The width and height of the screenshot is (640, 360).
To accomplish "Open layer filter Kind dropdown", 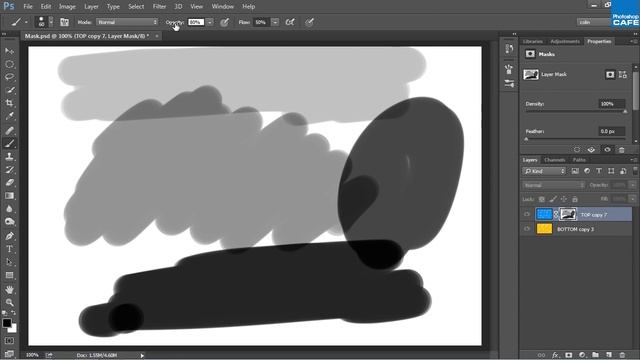I will pos(544,171).
